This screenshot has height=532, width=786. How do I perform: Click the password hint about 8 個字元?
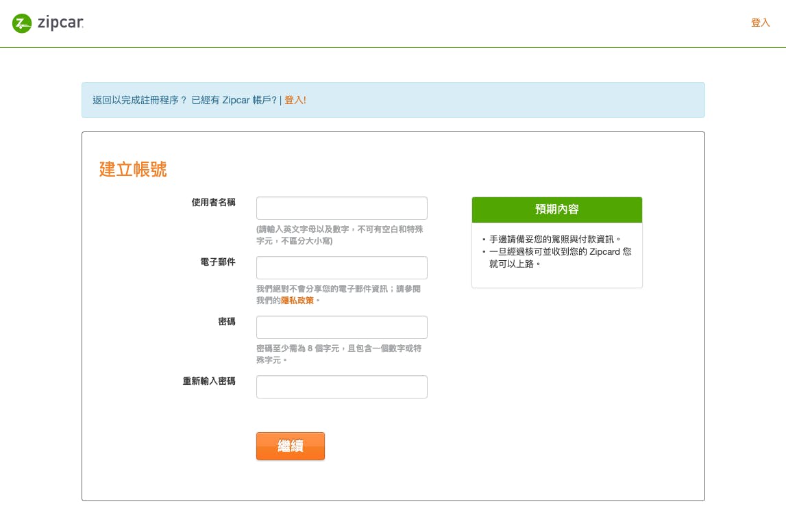point(339,354)
